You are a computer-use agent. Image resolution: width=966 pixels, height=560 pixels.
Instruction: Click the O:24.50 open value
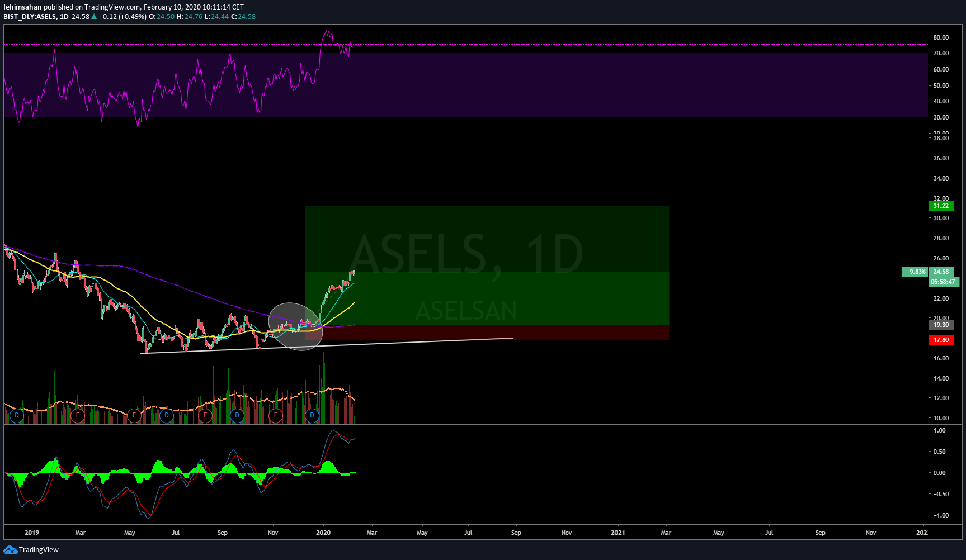coord(162,17)
